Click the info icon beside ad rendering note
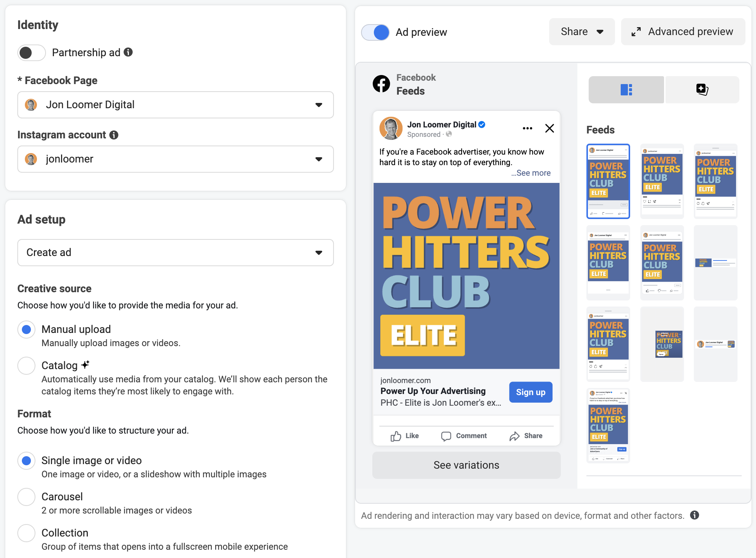Screen dimensions: 756x558 [x=695, y=515]
